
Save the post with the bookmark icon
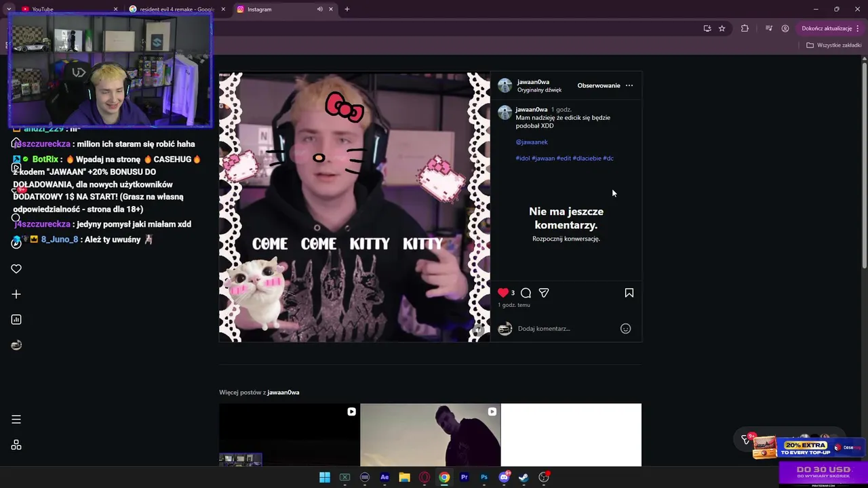tap(629, 293)
